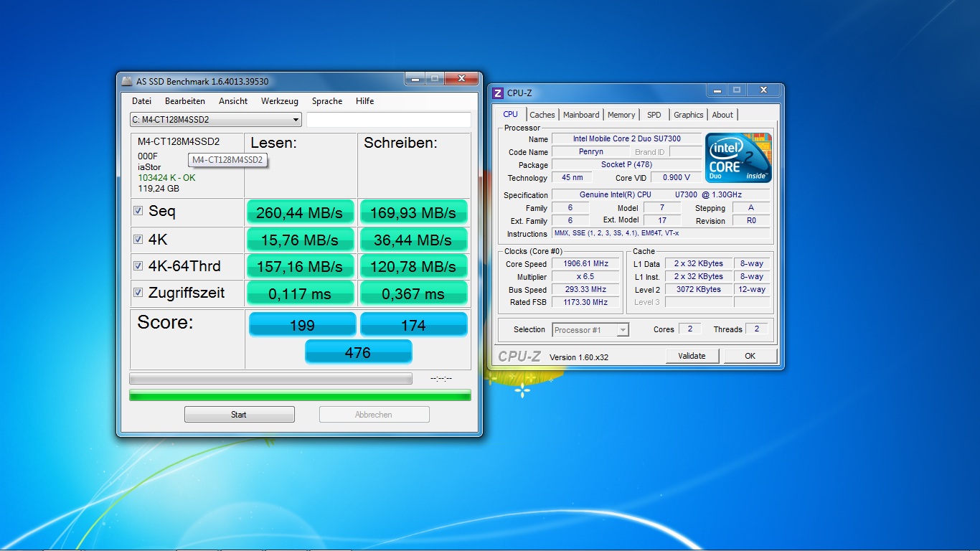The height and width of the screenshot is (551, 980).
Task: Click the OK button in CPU-Z
Action: (750, 356)
